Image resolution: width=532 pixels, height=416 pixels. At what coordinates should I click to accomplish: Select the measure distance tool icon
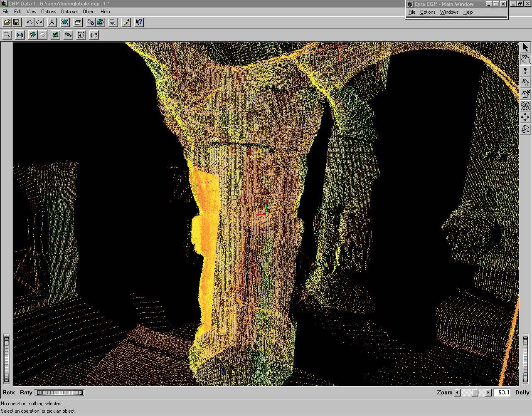[94, 35]
